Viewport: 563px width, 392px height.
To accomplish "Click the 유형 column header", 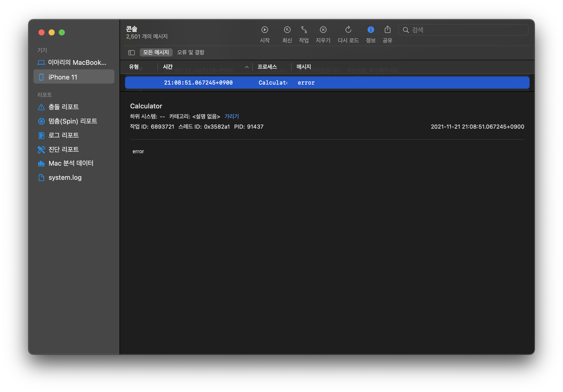I will tap(134, 67).
